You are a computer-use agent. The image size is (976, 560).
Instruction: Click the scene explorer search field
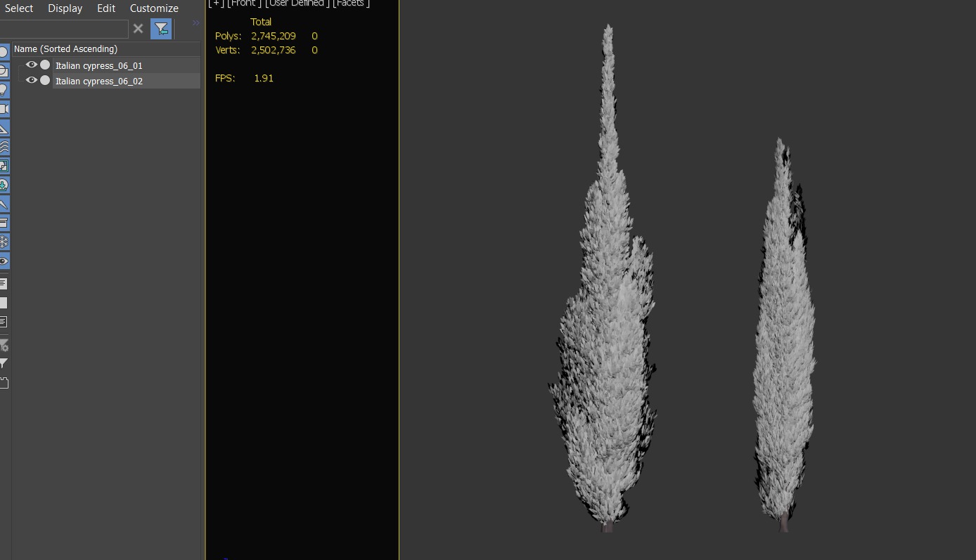(63, 29)
